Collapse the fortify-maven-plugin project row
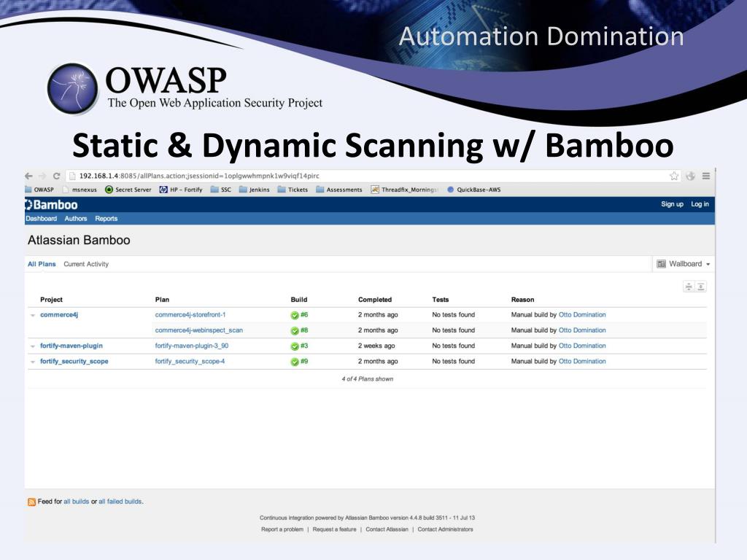The width and height of the screenshot is (747, 560). tap(33, 346)
